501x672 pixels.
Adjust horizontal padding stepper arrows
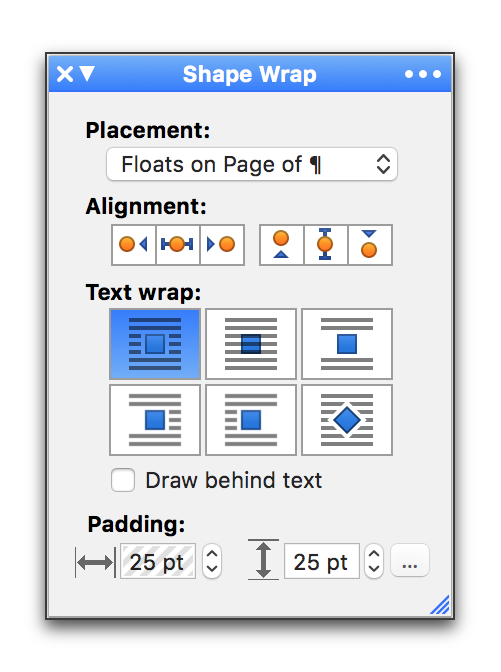(212, 561)
